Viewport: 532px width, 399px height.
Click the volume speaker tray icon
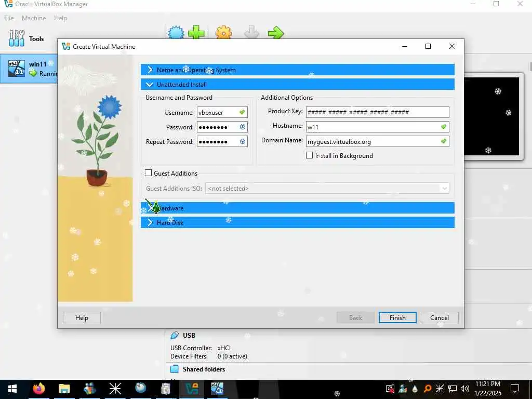click(465, 389)
